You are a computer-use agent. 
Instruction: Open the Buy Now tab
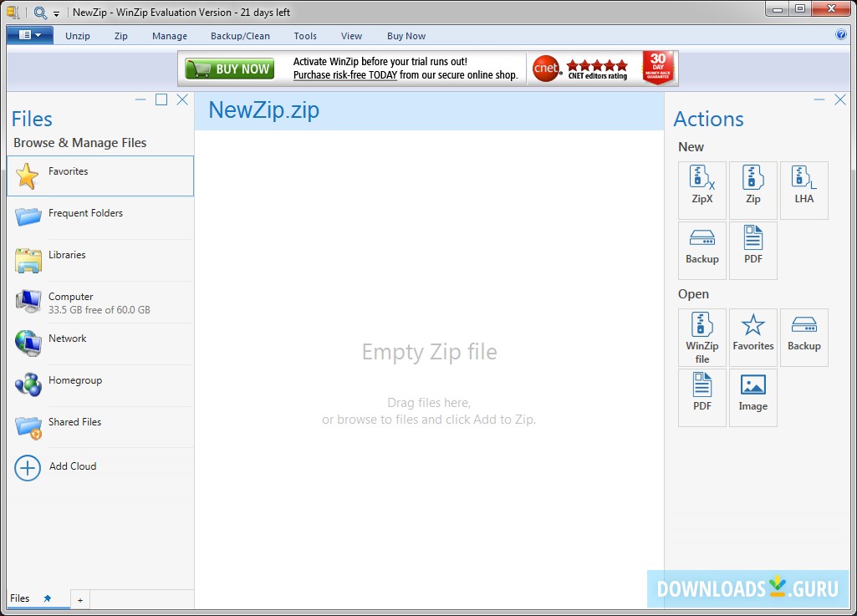pyautogui.click(x=406, y=36)
